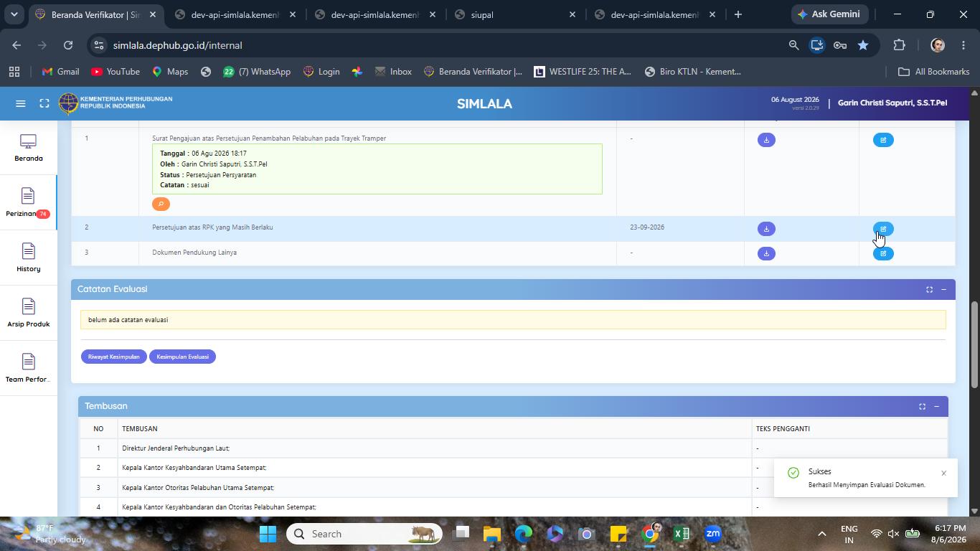
Task: Click the orange magnifier icon under Catatan
Action: [161, 204]
